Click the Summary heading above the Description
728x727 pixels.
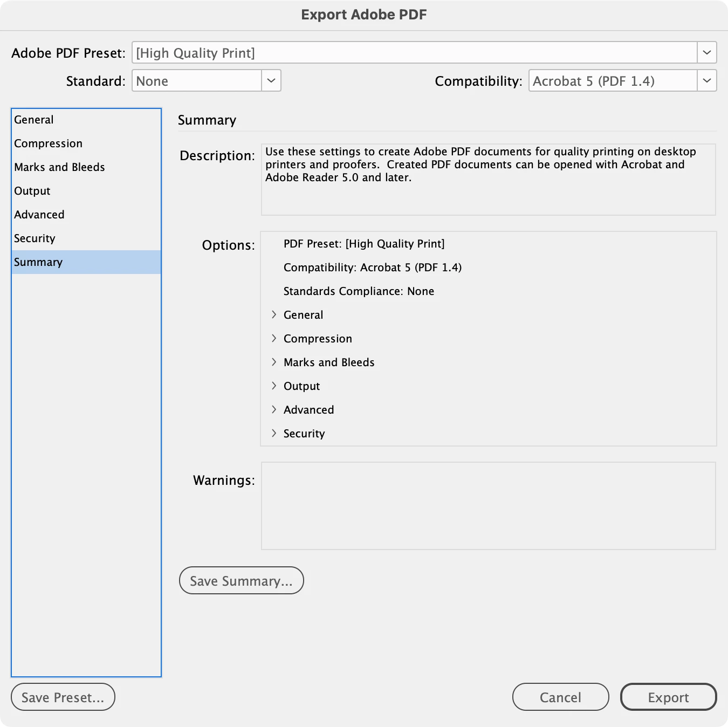tap(207, 120)
